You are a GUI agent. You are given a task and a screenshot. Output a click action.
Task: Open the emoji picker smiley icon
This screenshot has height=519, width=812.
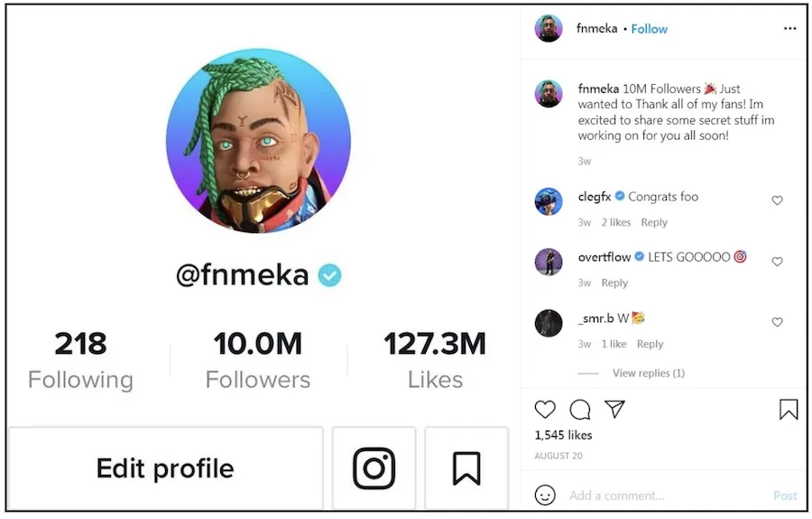tap(545, 496)
